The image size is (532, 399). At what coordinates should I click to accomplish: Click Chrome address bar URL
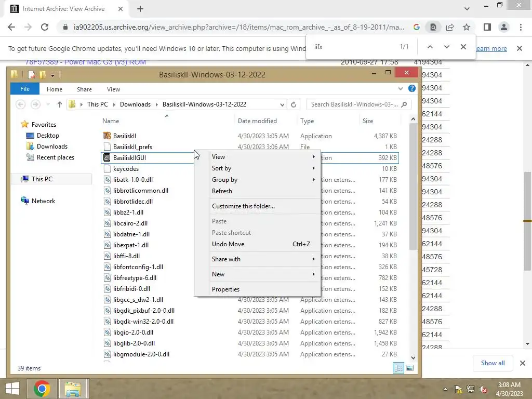pos(239,27)
